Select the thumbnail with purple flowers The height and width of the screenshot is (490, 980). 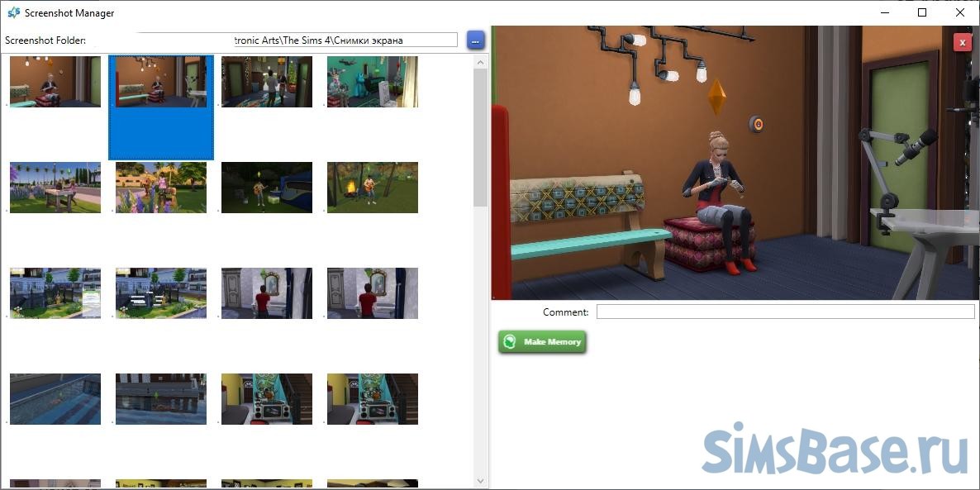pos(161,188)
